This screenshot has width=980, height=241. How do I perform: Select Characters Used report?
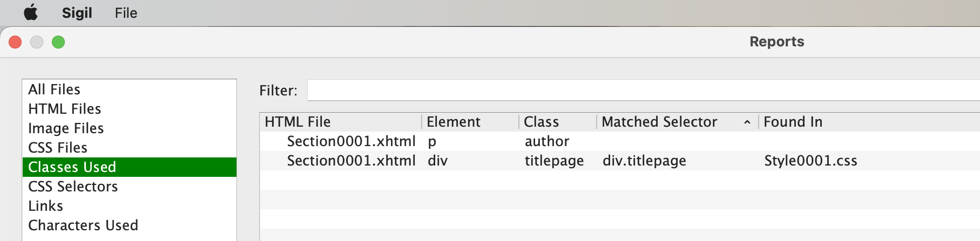click(x=83, y=225)
